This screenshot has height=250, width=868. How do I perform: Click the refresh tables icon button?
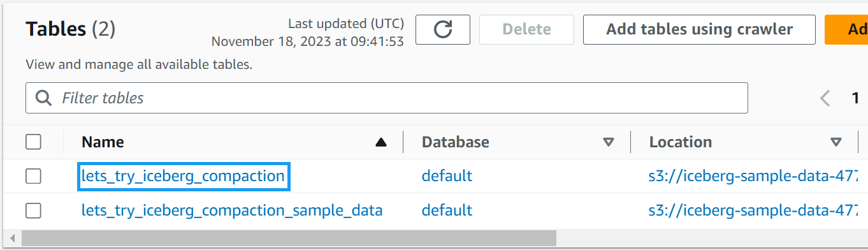[443, 29]
